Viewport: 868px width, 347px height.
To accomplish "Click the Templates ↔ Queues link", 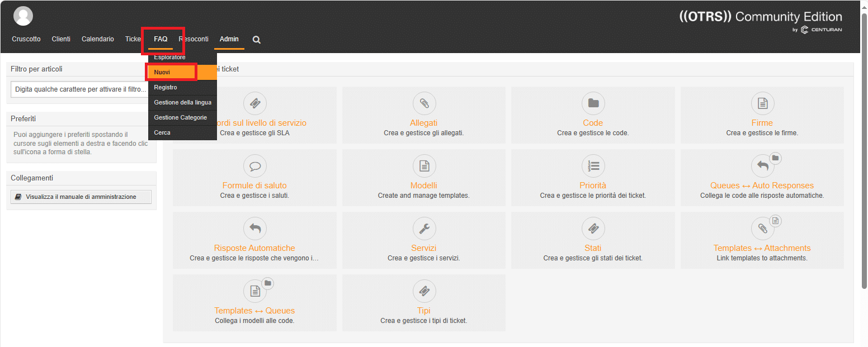I will [254, 311].
